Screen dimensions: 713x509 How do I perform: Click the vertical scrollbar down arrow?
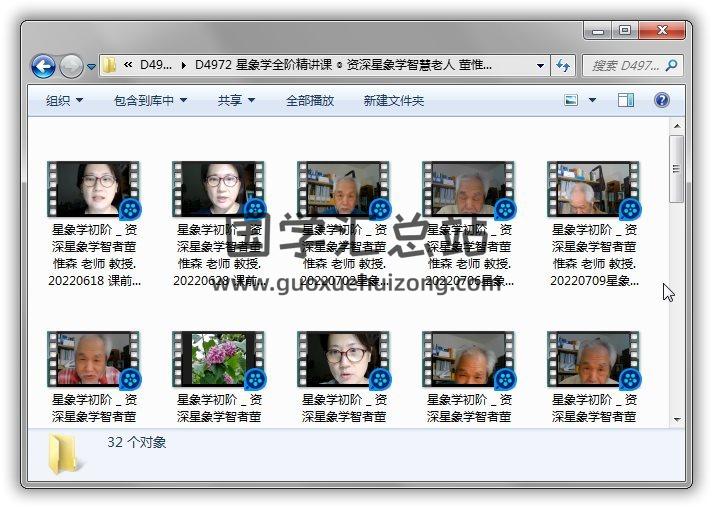coord(677,419)
